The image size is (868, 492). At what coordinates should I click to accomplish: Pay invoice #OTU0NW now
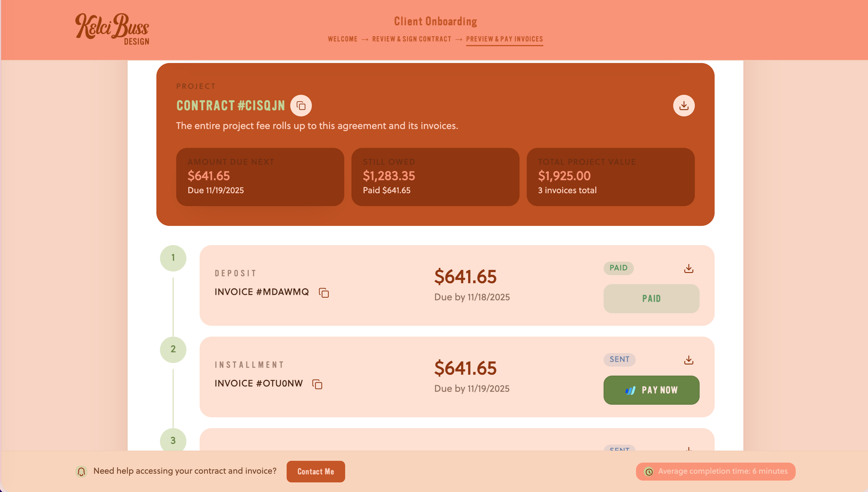click(x=651, y=390)
